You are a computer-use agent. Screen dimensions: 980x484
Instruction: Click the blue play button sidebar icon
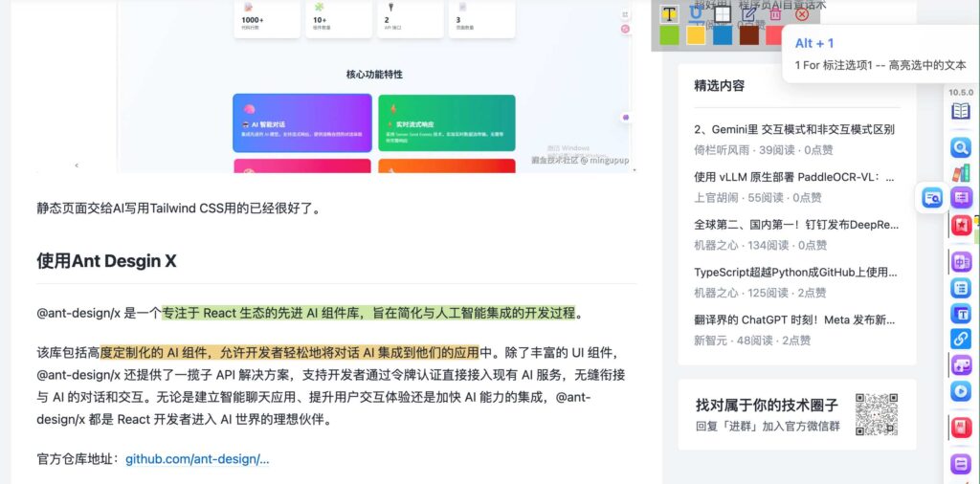point(960,391)
